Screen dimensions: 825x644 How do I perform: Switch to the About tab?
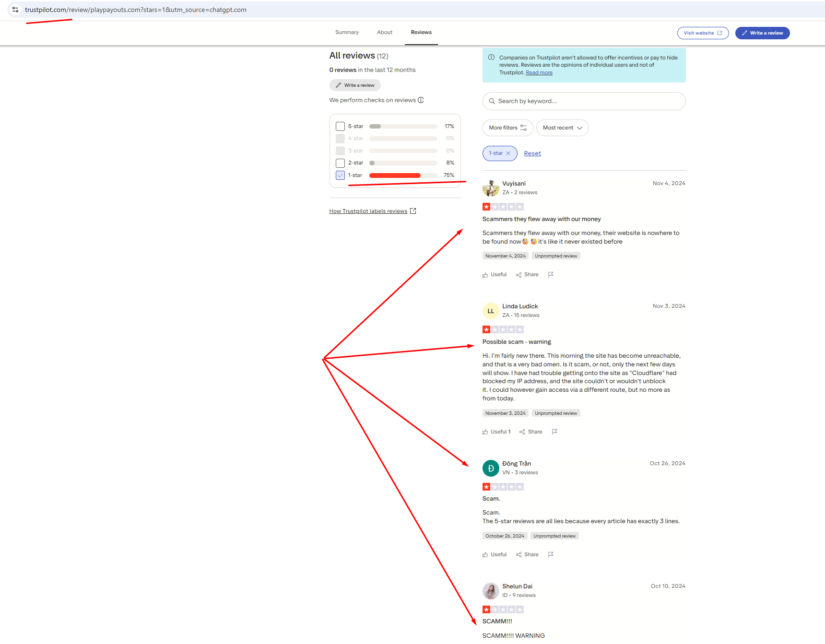[385, 33]
